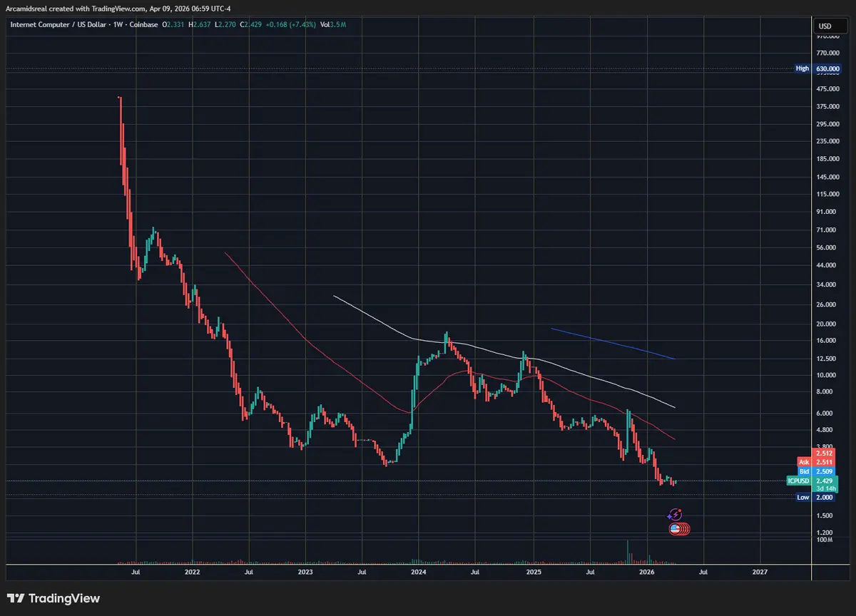Viewport: 856px width, 616px height.
Task: Click the 34.000 price scale label
Action: click(x=827, y=285)
